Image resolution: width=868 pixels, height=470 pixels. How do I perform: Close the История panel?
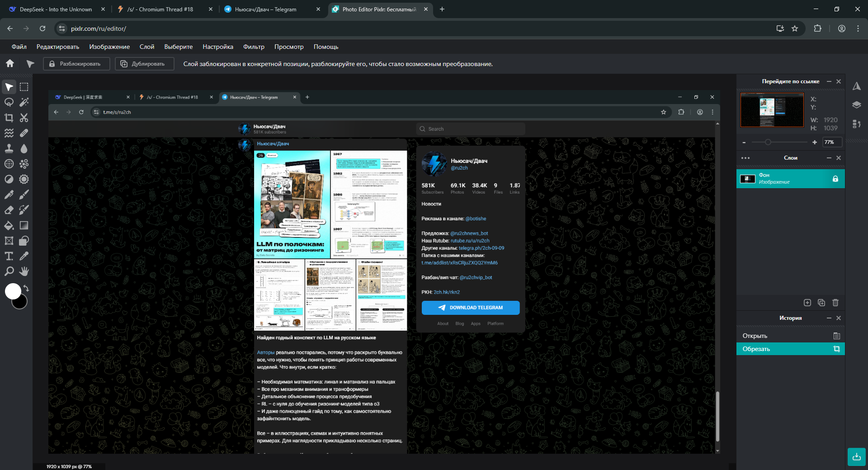839,318
